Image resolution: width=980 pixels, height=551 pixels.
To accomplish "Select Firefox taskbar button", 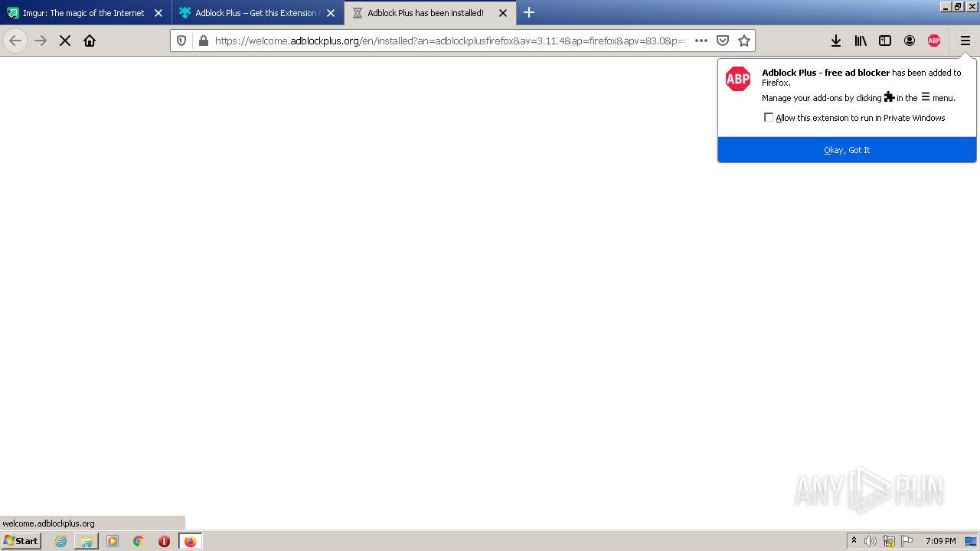I will tap(190, 541).
